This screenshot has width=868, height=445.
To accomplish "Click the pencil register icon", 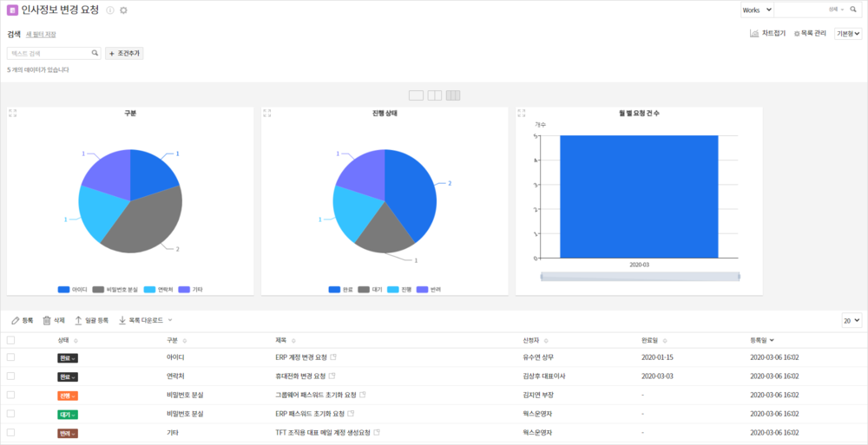I will point(16,320).
